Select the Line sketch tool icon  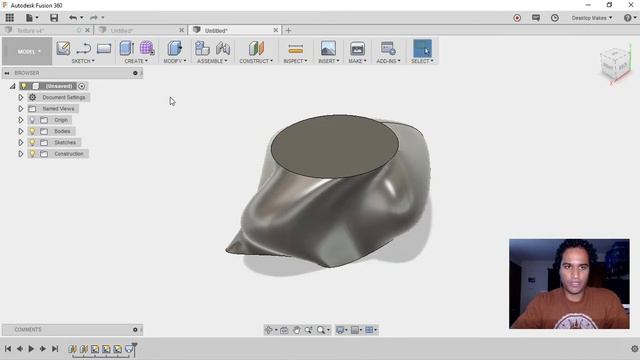pyautogui.click(x=84, y=49)
